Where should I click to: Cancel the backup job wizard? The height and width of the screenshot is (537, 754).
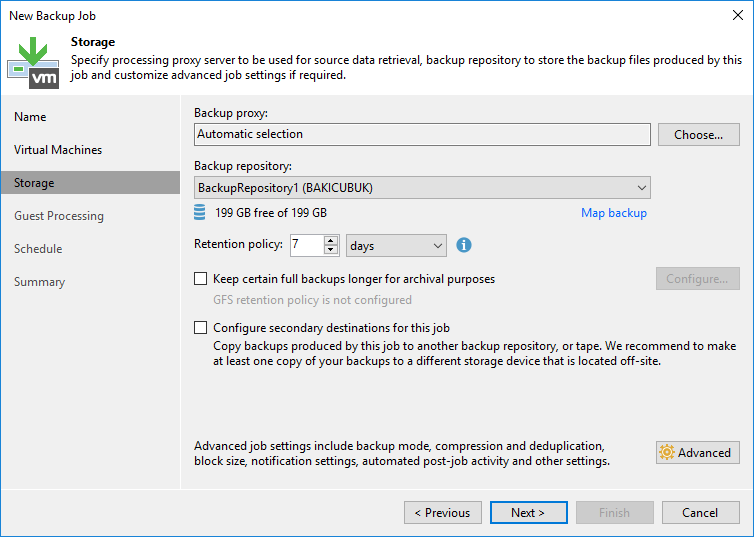699,513
